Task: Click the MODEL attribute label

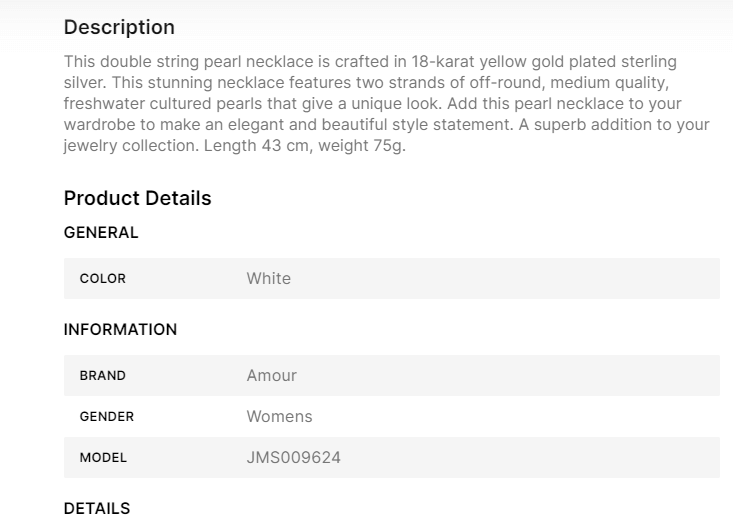Action: tap(103, 458)
